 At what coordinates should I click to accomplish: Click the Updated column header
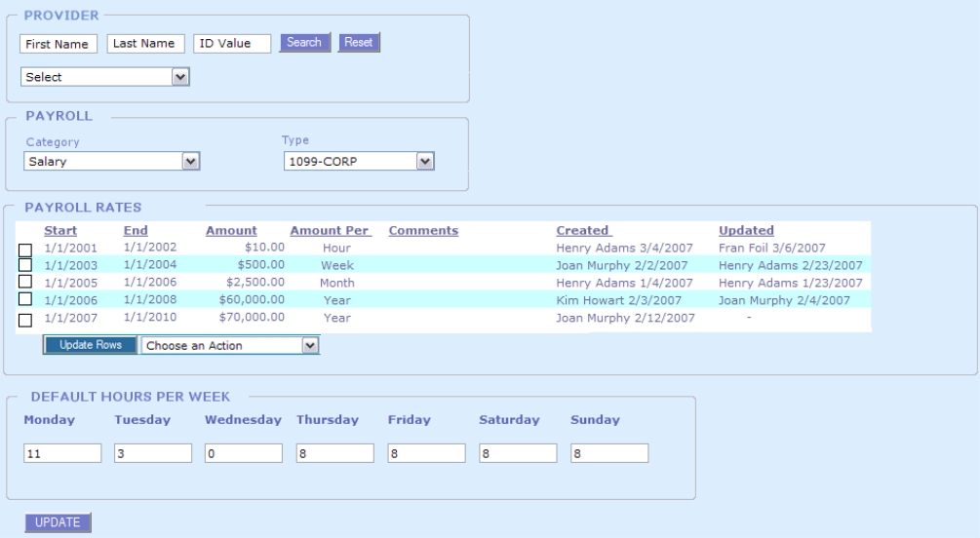pos(746,231)
